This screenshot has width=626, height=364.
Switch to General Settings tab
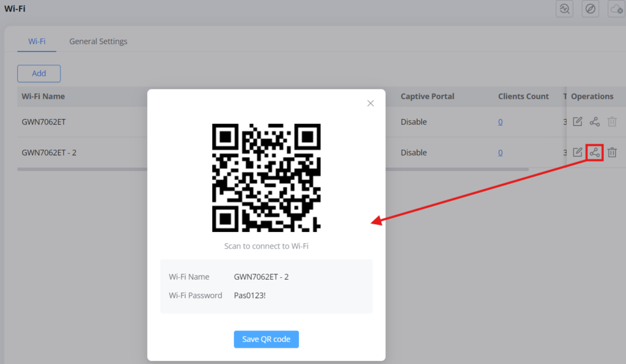click(98, 42)
